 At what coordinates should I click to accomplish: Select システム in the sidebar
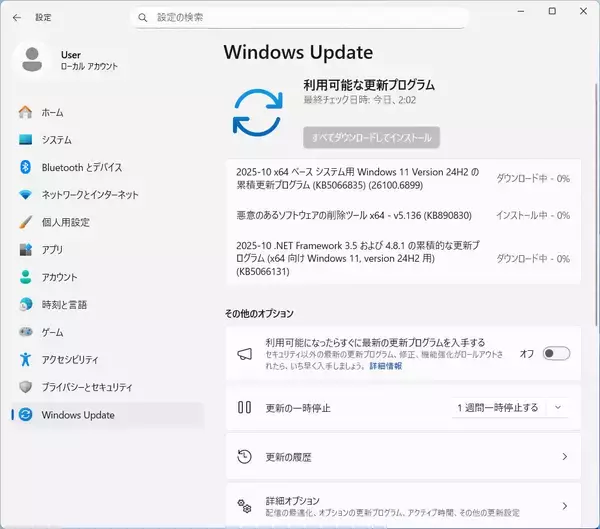[x=108, y=140]
